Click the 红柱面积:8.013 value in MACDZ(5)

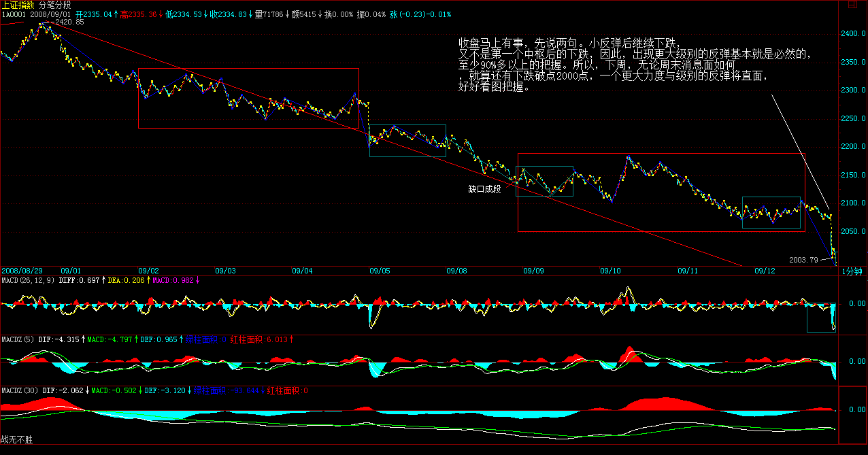click(x=261, y=339)
